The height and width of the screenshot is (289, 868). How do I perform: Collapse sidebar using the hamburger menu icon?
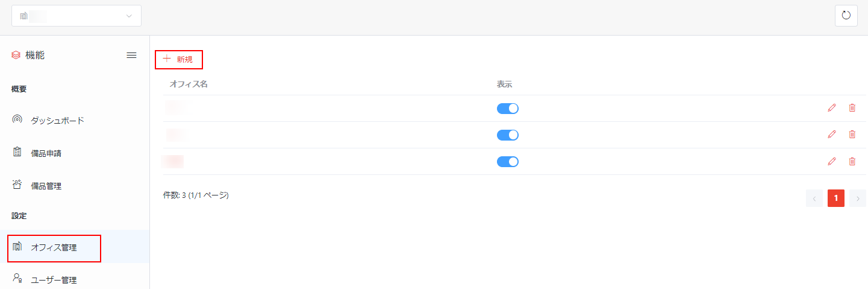131,56
